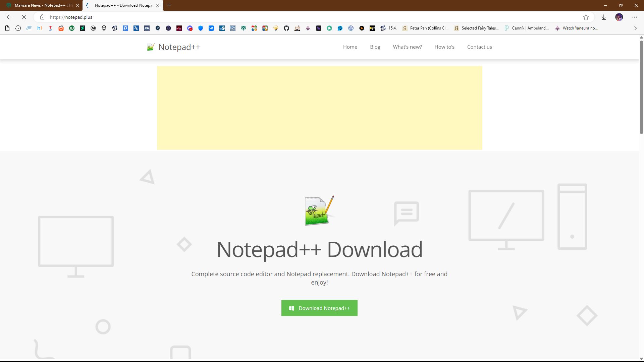Open the What's new? nav link

click(408, 47)
